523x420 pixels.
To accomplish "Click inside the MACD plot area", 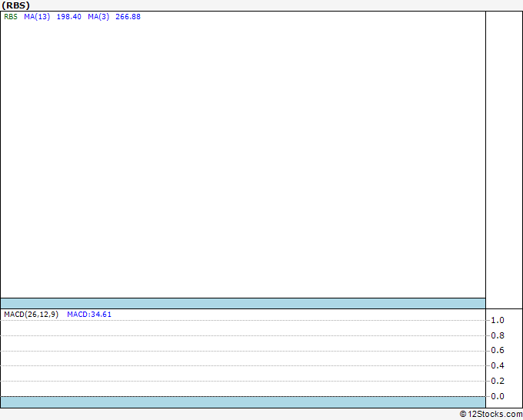I will click(243, 357).
